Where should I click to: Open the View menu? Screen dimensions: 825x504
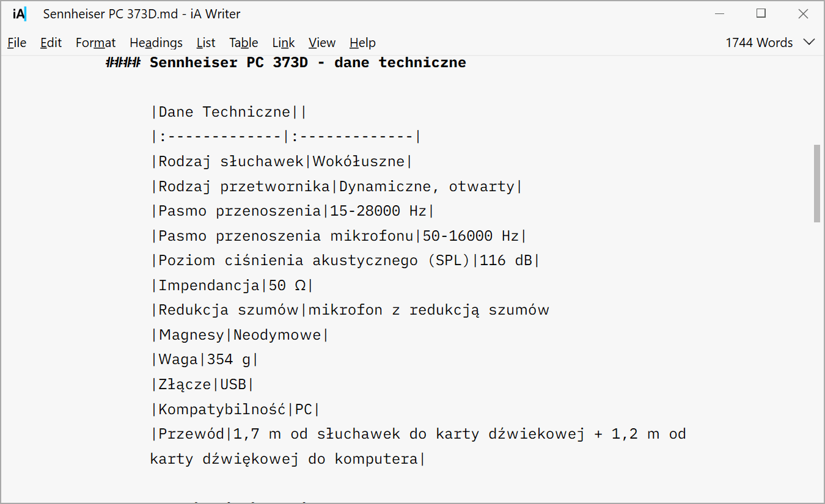pos(322,43)
